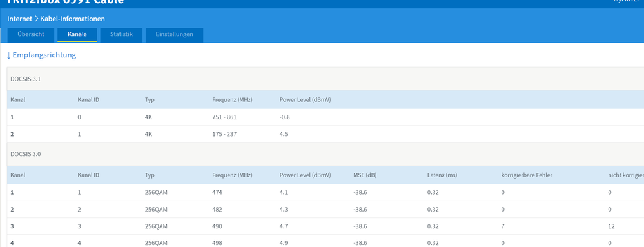Select the correctable errors value 7
Screen dimensions: 644x247
pyautogui.click(x=503, y=226)
